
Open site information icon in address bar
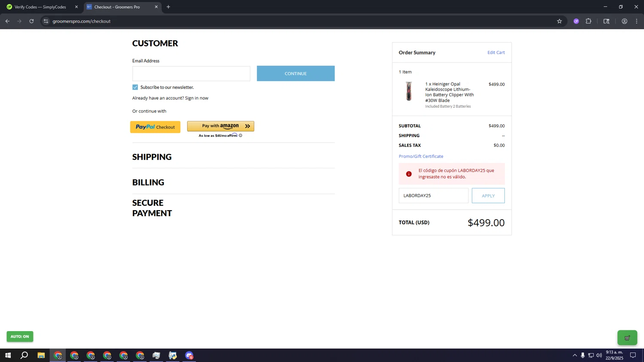point(46,21)
